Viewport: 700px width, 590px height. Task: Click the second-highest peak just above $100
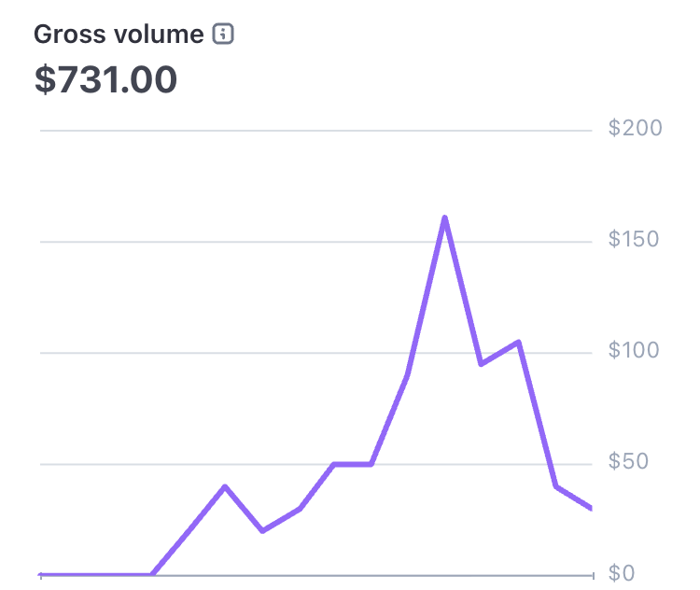point(518,342)
